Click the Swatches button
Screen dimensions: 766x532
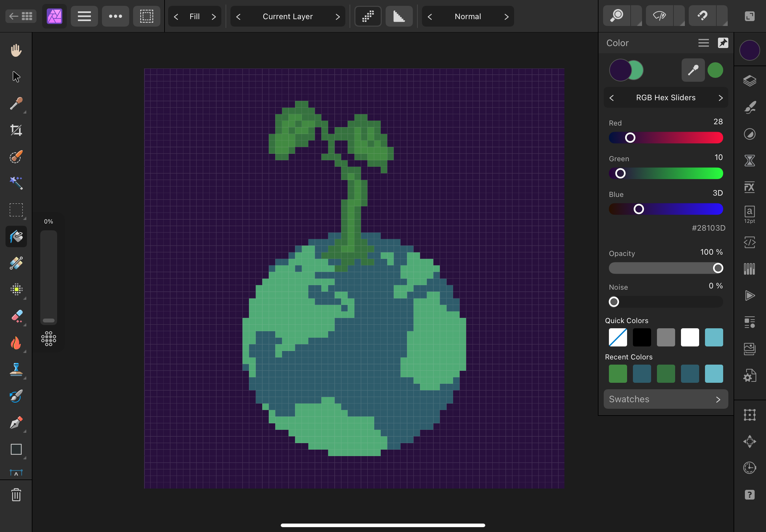(x=666, y=399)
